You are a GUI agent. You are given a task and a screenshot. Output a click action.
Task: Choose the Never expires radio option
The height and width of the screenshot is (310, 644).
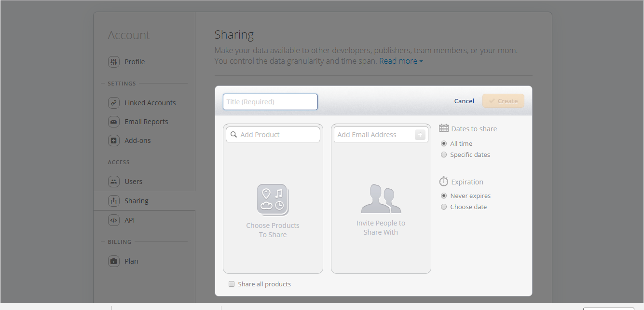pos(444,196)
